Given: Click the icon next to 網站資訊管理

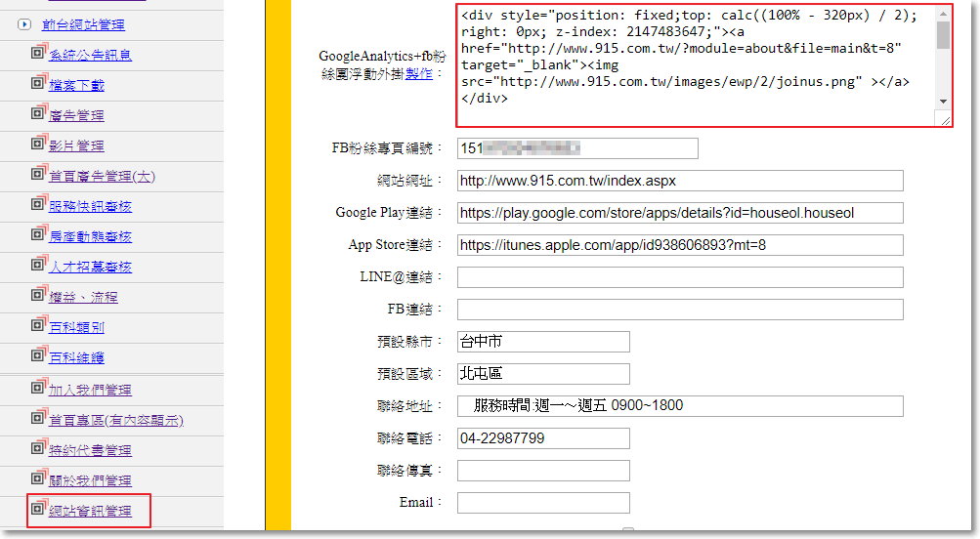Looking at the screenshot, I should click(39, 510).
